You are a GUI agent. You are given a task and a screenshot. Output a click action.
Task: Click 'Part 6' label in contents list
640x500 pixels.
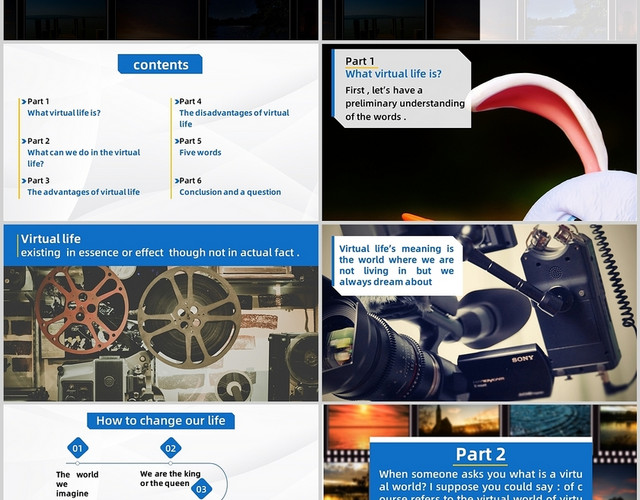[x=190, y=180]
